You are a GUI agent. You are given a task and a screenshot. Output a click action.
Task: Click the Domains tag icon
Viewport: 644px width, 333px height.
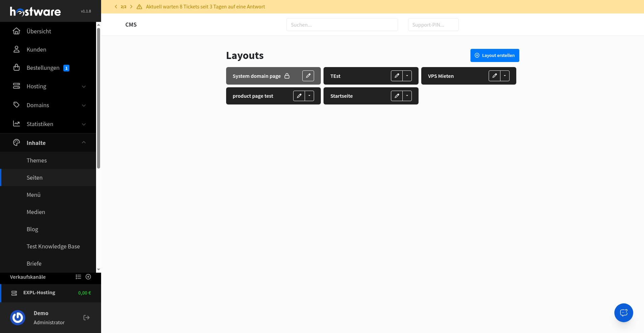click(x=17, y=105)
